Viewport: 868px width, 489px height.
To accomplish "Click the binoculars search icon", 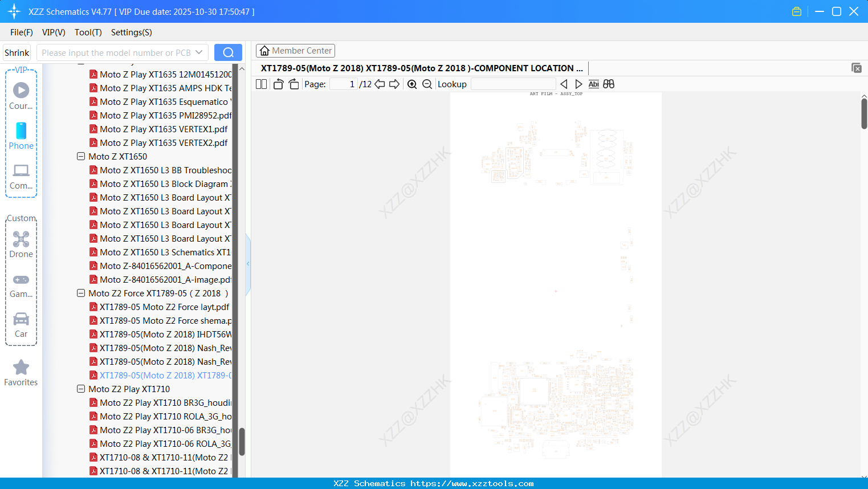I will [609, 84].
